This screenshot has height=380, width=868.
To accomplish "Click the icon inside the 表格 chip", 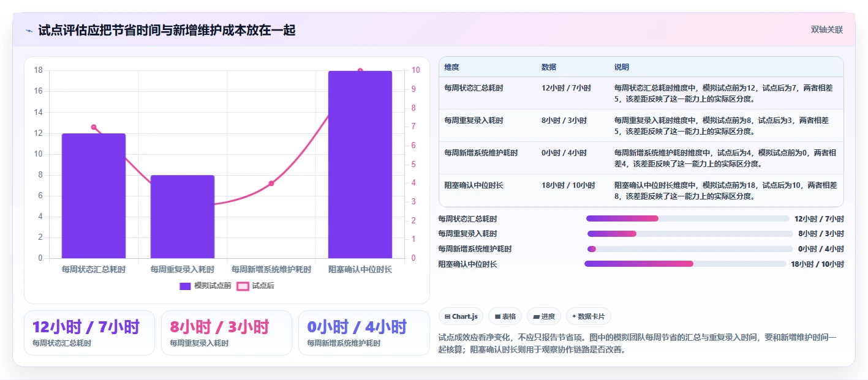I will coord(497,317).
